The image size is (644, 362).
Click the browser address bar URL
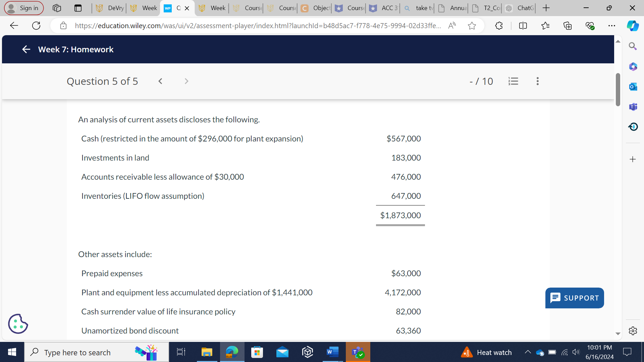tap(258, 25)
